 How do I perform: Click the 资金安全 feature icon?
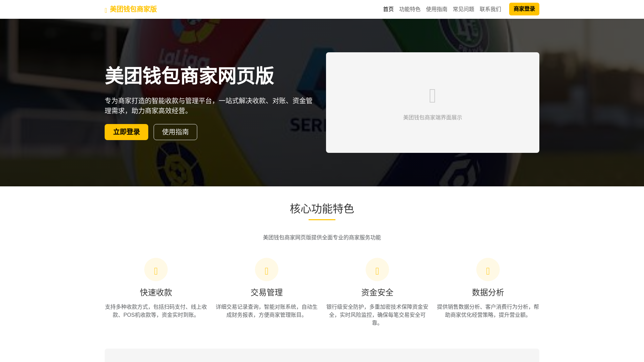coord(377,269)
